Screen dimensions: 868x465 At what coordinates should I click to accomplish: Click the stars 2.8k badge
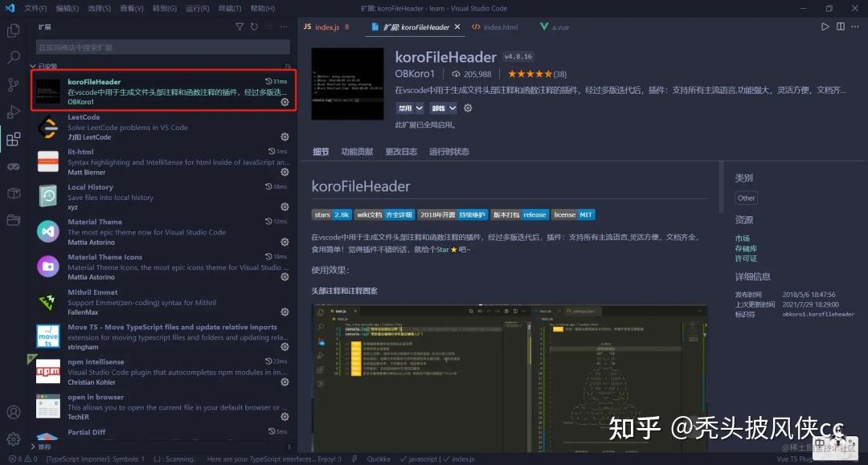click(x=331, y=214)
